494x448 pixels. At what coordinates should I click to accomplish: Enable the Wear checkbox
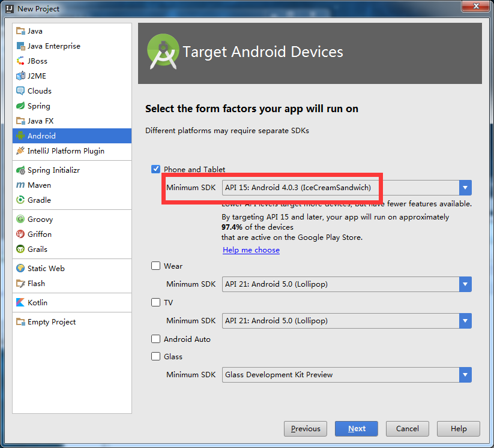(155, 266)
